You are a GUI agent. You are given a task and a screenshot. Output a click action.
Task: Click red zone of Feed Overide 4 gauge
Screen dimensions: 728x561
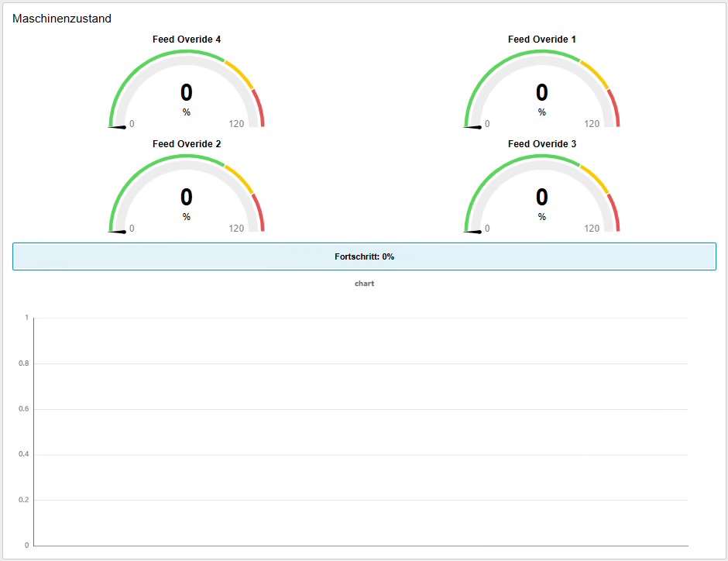(x=259, y=108)
